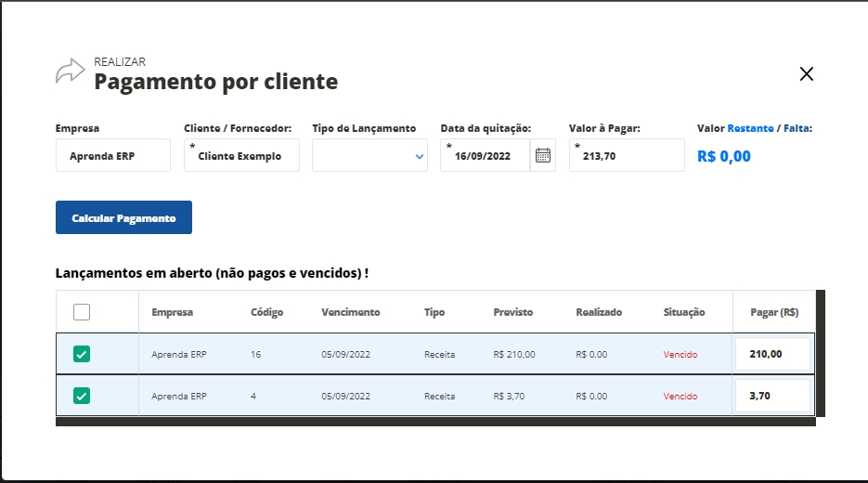Click the Empresa field with Aprenda ERP
Screen dimensions: 868x483
pos(112,156)
